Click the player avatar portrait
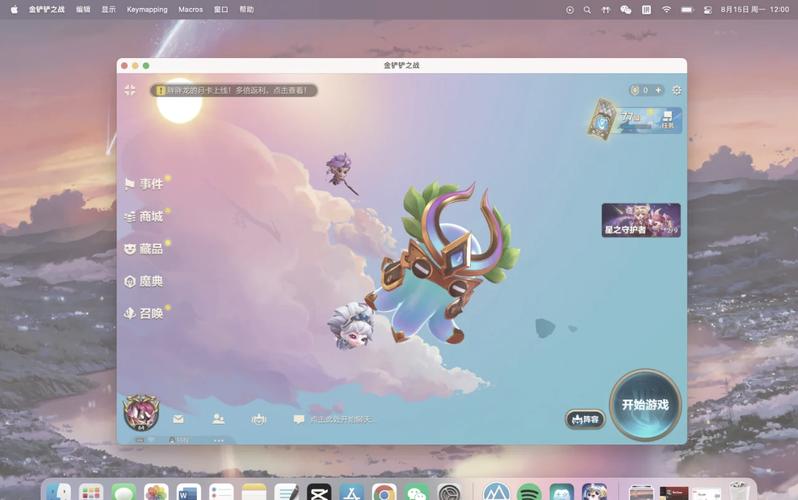This screenshot has width=798, height=500. point(140,412)
